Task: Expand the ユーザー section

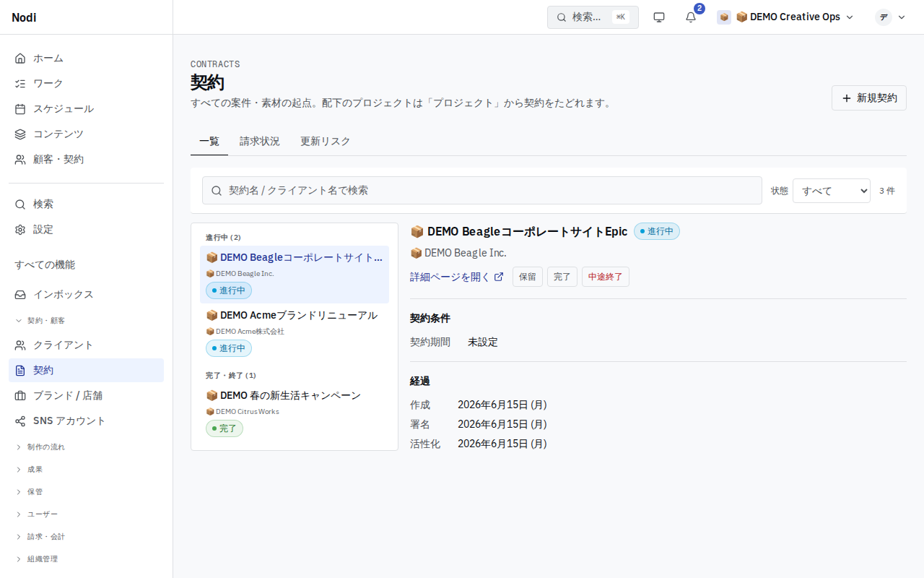Action: click(x=86, y=514)
